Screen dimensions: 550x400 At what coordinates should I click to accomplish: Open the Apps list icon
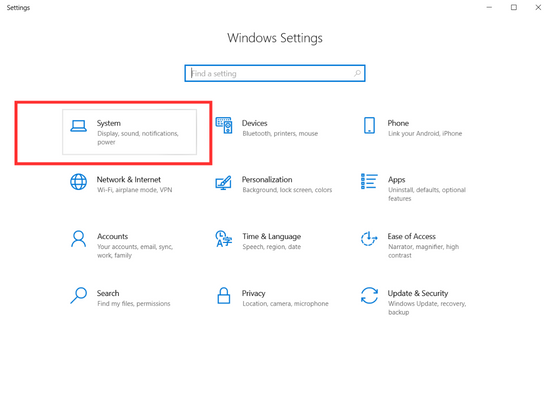(x=369, y=181)
